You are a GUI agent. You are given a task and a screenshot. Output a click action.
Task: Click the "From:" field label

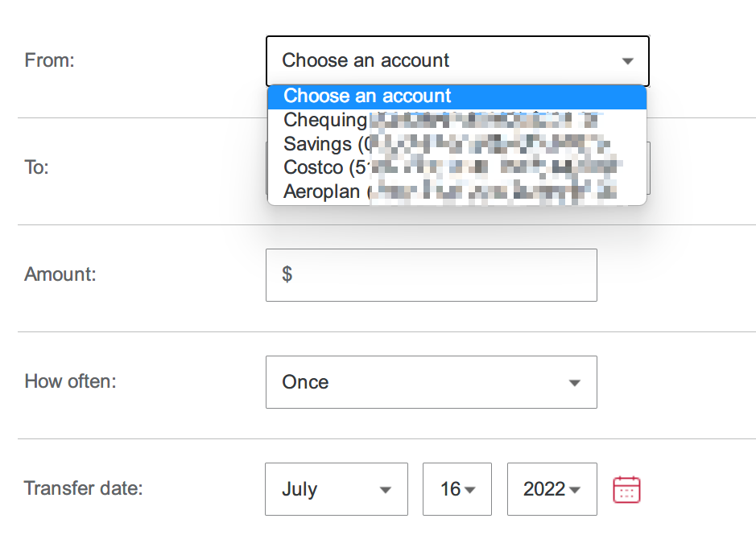(x=50, y=60)
